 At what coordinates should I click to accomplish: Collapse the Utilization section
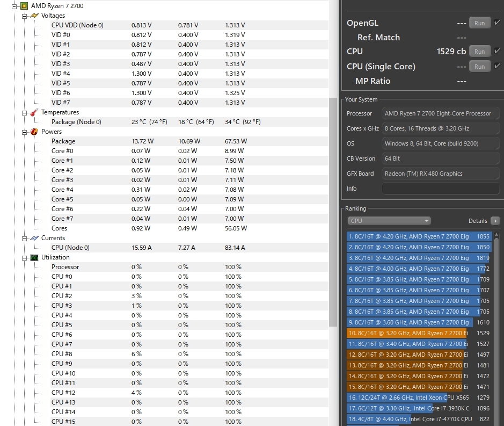24,258
